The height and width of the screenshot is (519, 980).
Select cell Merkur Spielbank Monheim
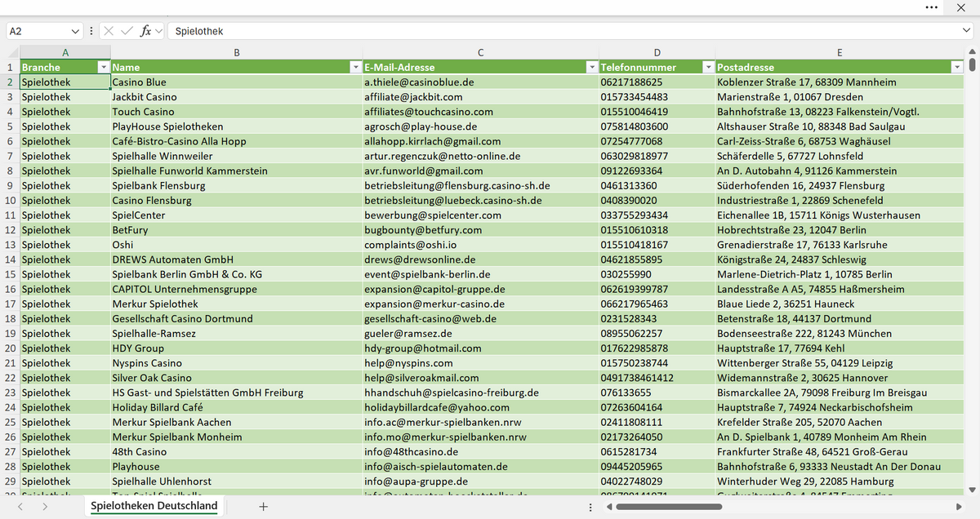(x=236, y=437)
